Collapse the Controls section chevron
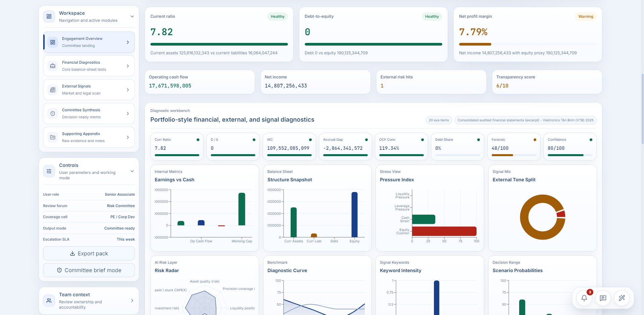Viewport: 644px width, 315px height. click(132, 171)
